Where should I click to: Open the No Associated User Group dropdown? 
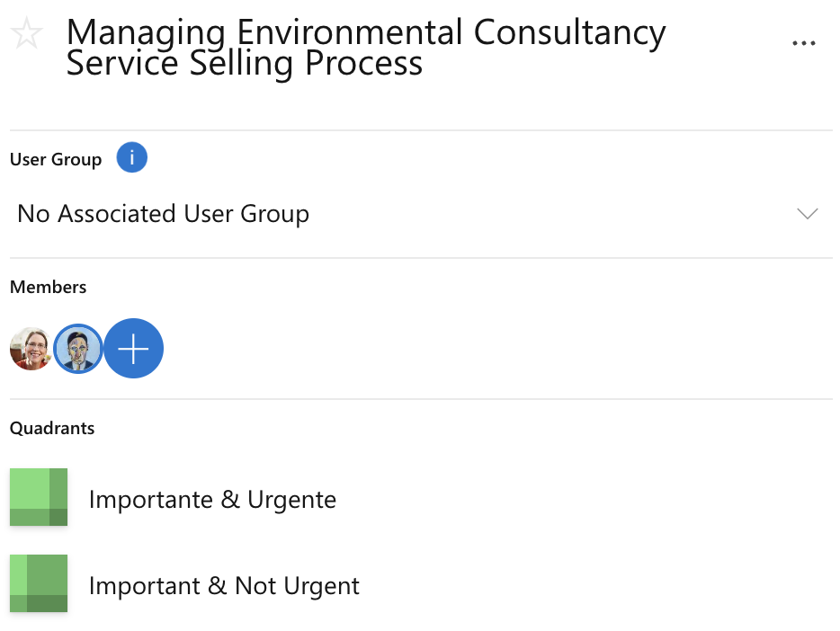[x=163, y=214]
